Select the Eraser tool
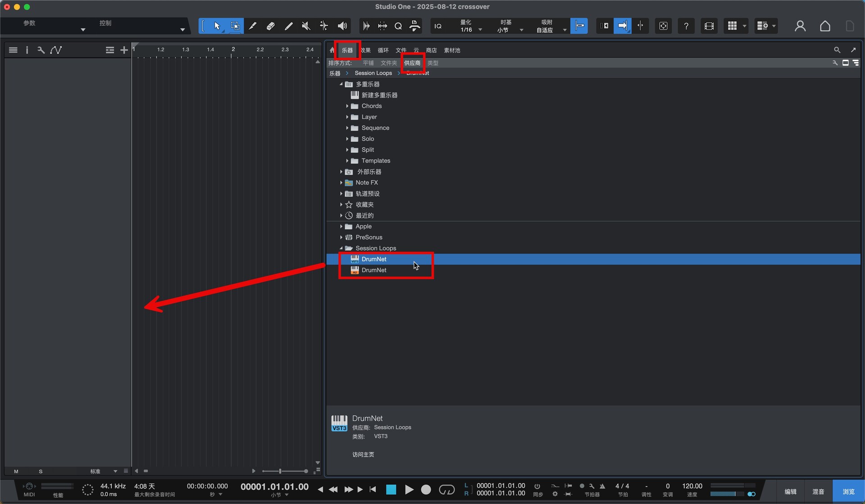Image resolution: width=865 pixels, height=504 pixels. 271,26
